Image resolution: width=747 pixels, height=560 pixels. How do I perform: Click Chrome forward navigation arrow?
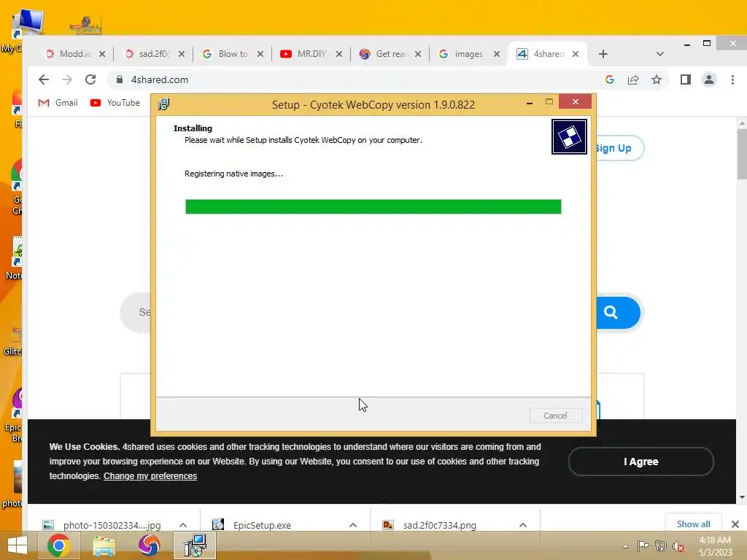(x=67, y=79)
